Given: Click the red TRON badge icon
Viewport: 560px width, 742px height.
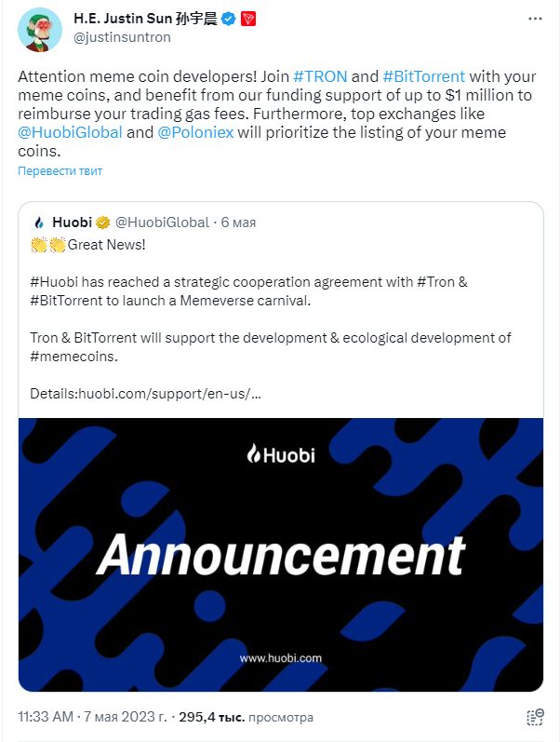Looking at the screenshot, I should (x=248, y=19).
